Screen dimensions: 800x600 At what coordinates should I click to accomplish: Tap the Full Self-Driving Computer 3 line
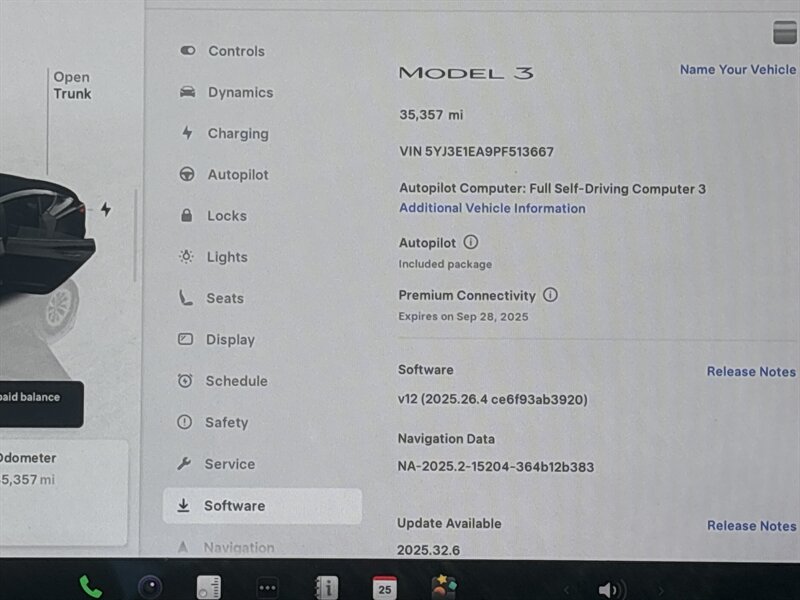(x=553, y=188)
